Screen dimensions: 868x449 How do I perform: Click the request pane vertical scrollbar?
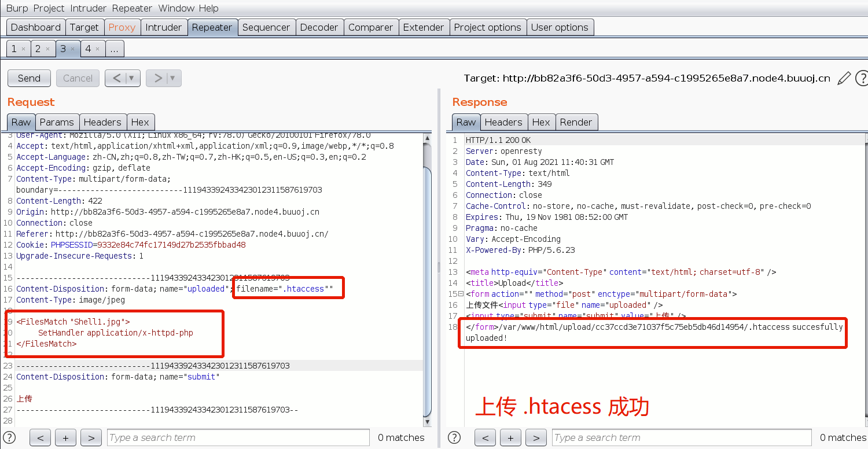pos(427,281)
